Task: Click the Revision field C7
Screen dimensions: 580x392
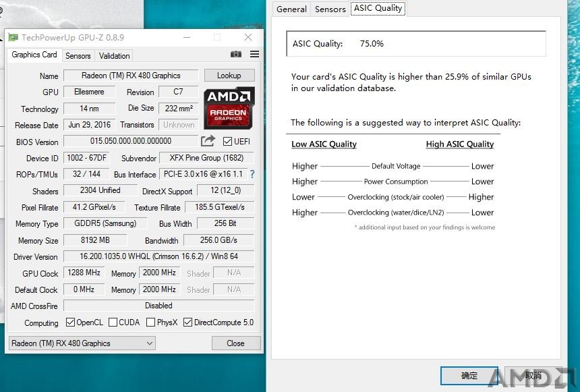Action: pyautogui.click(x=178, y=92)
